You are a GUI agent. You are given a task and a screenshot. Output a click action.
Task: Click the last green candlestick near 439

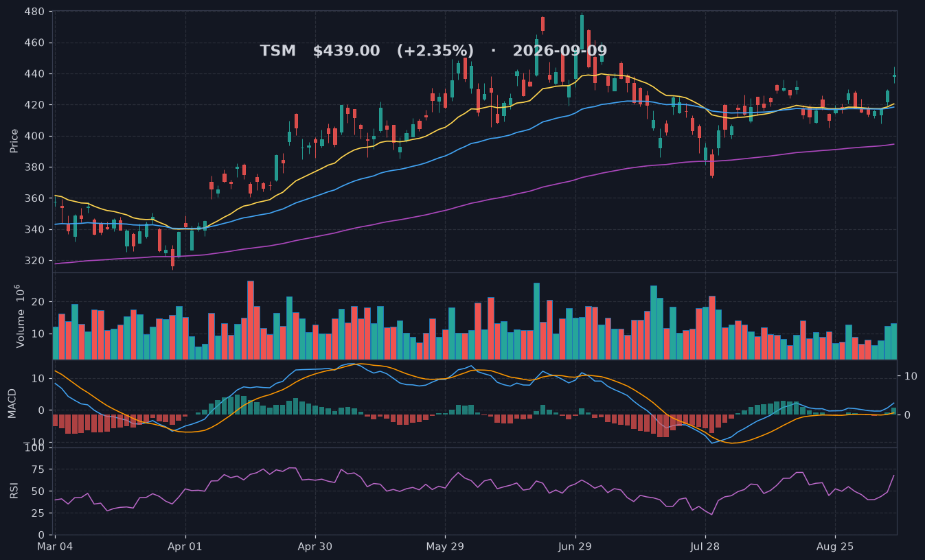[x=894, y=75]
